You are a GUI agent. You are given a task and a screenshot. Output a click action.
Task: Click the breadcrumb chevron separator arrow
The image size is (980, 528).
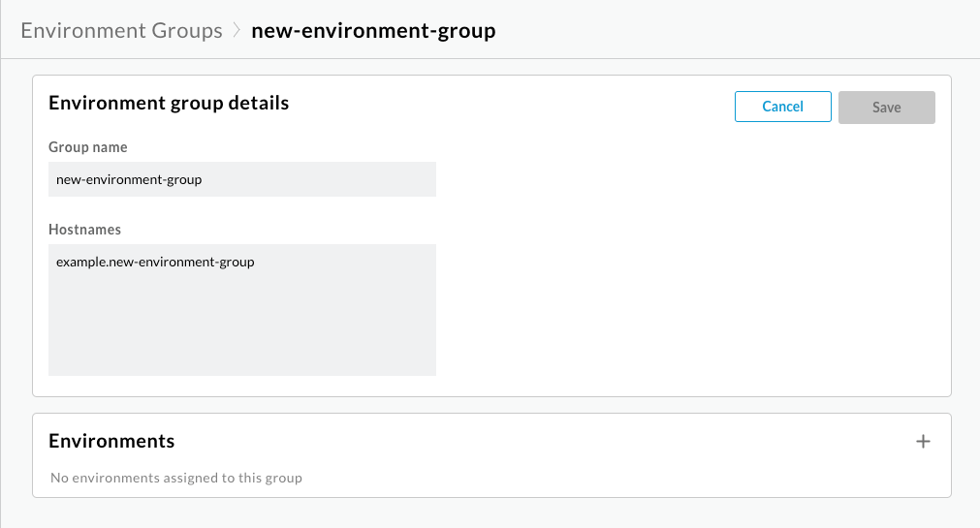(x=237, y=31)
